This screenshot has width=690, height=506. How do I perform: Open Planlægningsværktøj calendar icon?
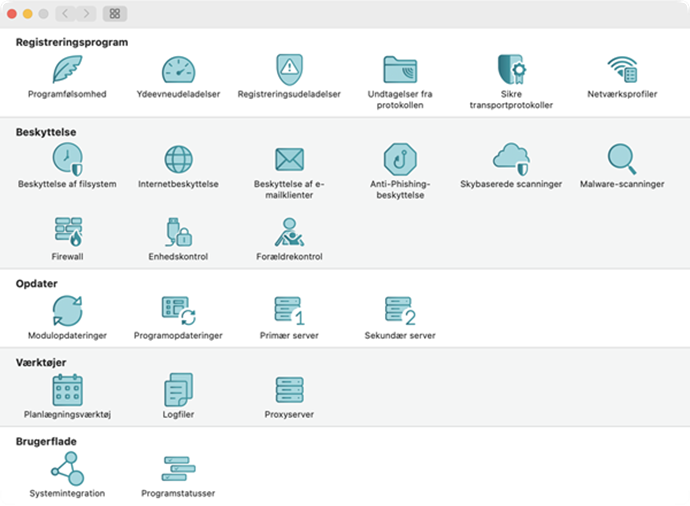[x=67, y=390]
